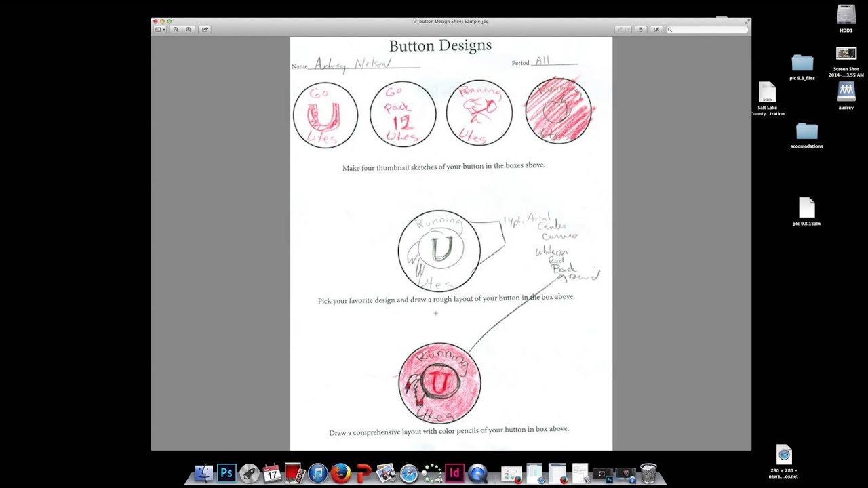The image size is (868, 488).
Task: Click the zoom out magnifier button
Action: (176, 29)
